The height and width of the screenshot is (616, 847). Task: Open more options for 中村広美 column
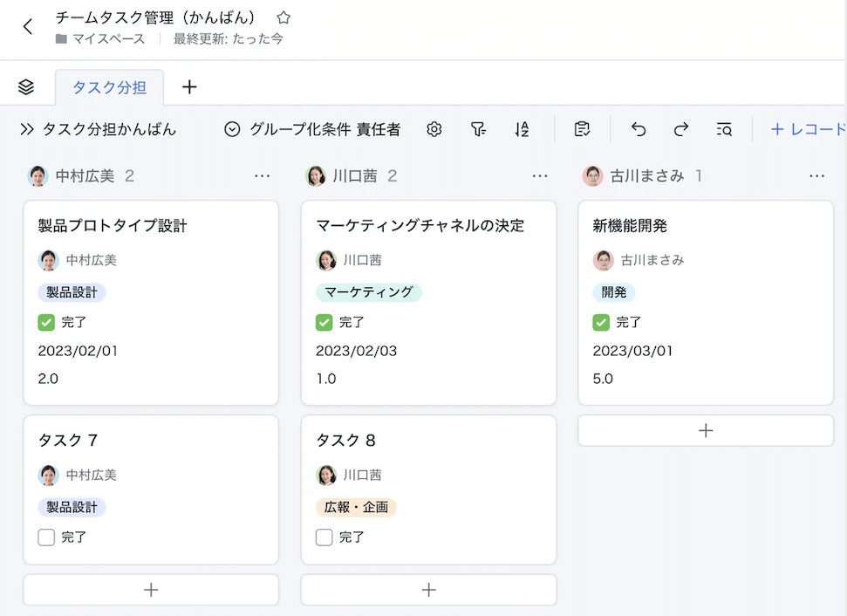pos(262,176)
